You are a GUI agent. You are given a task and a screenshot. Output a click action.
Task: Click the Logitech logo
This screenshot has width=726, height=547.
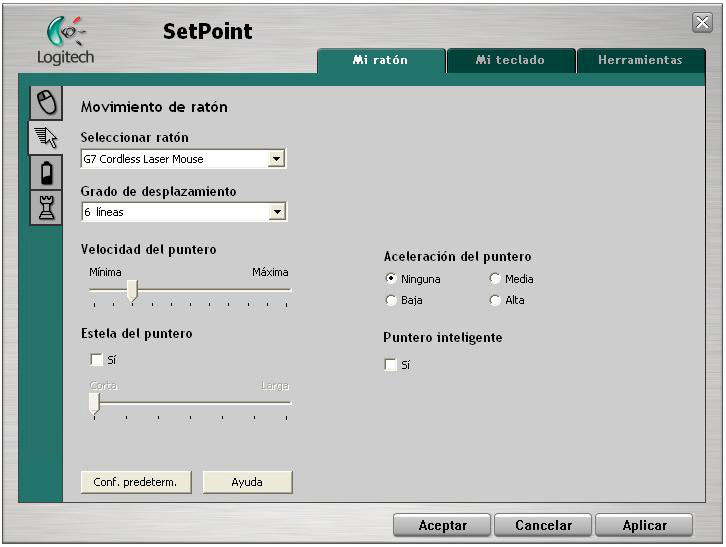65,43
